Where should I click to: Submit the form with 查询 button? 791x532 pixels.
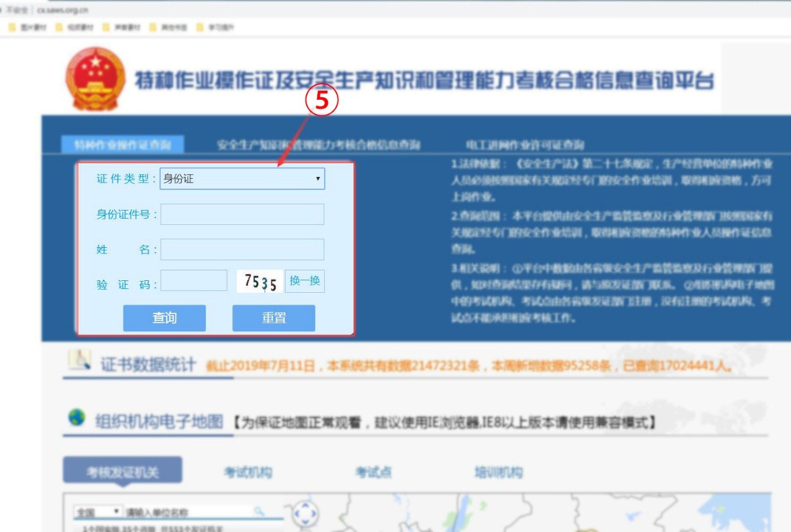tap(165, 318)
